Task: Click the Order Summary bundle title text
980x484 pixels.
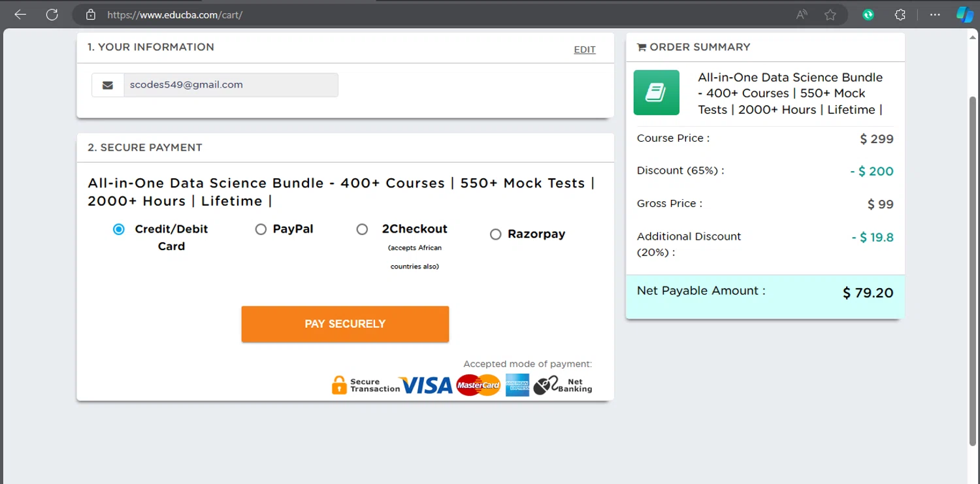Action: coord(791,93)
